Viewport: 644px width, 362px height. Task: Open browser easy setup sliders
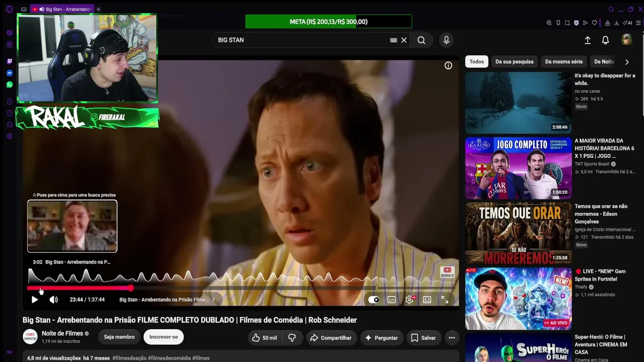(x=639, y=23)
